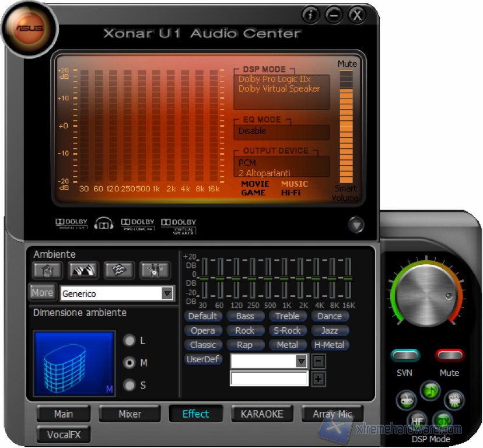Apply the Jazz equalizer preset

pyautogui.click(x=330, y=330)
